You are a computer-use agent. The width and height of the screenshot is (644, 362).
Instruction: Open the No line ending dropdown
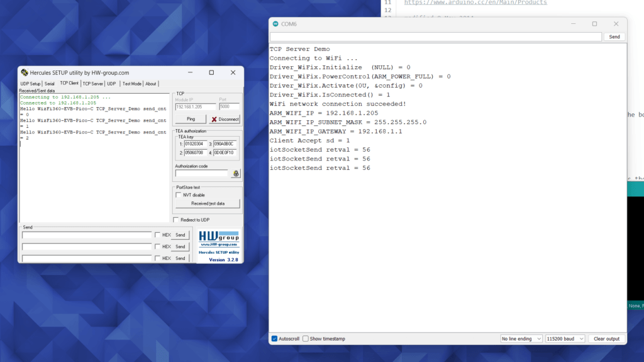pos(521,339)
